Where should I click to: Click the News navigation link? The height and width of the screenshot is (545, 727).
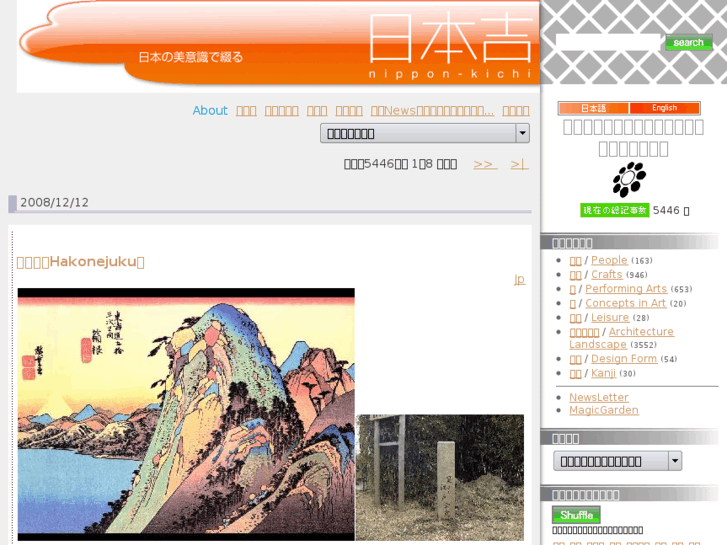[432, 111]
